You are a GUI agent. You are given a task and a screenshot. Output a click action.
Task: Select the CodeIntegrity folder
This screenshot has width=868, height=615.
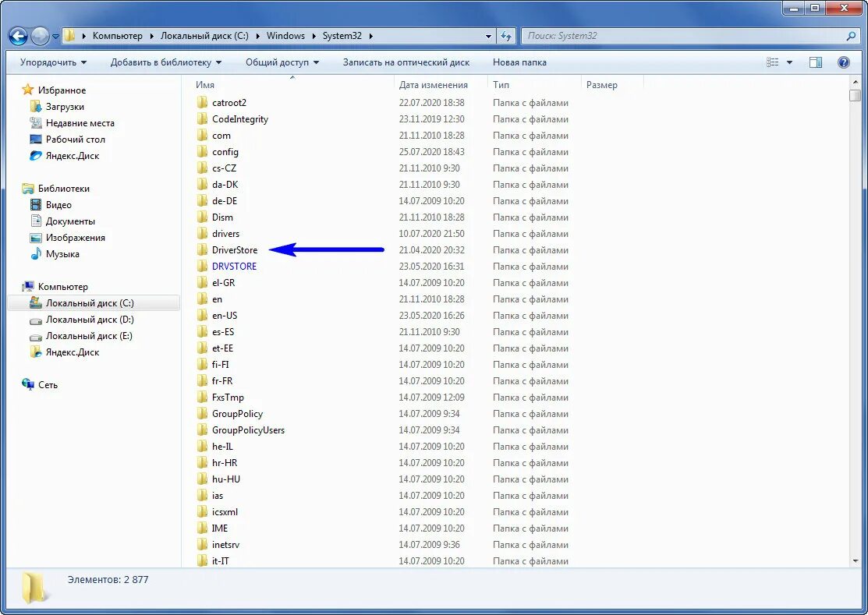(x=239, y=119)
